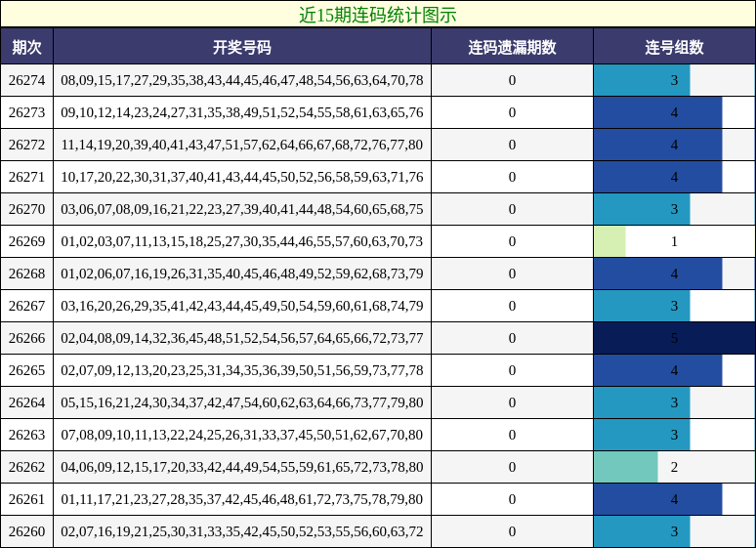The width and height of the screenshot is (756, 548).
Task: Click the winning numbers for period 26266
Action: coord(242,338)
